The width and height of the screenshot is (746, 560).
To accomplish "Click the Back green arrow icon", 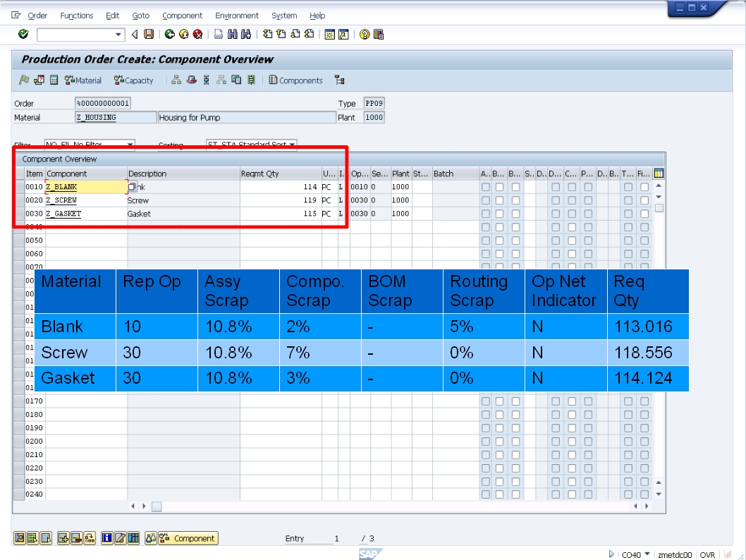I will 170,34.
